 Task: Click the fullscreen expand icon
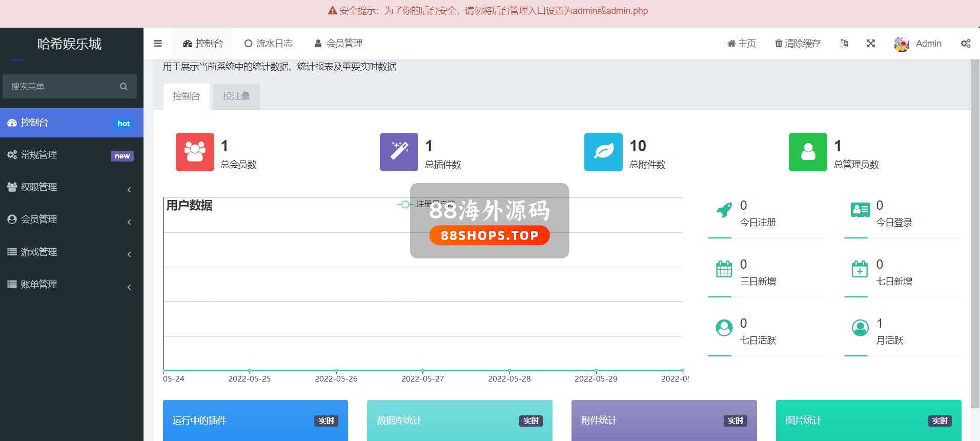point(871,44)
